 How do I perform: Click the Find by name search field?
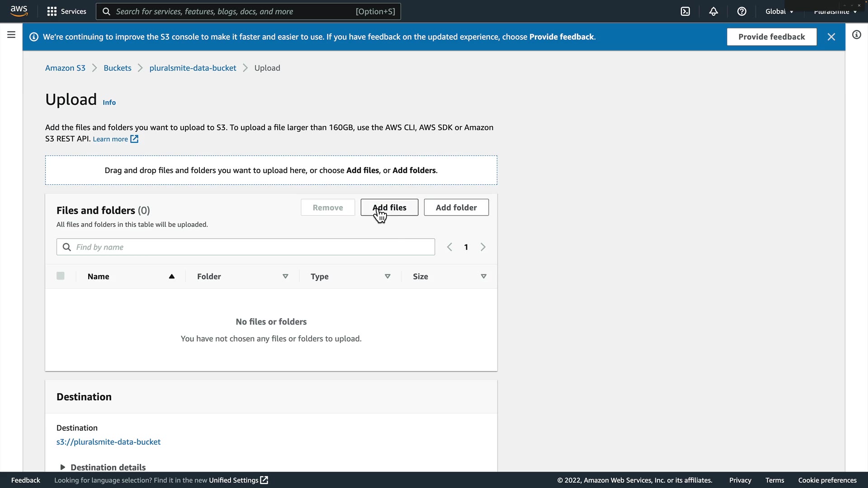coord(253,247)
